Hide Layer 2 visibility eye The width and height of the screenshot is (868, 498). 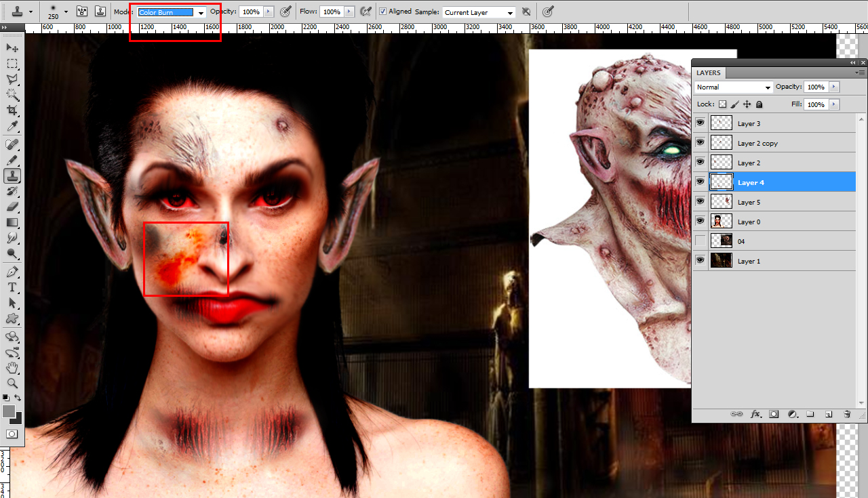[x=701, y=163]
